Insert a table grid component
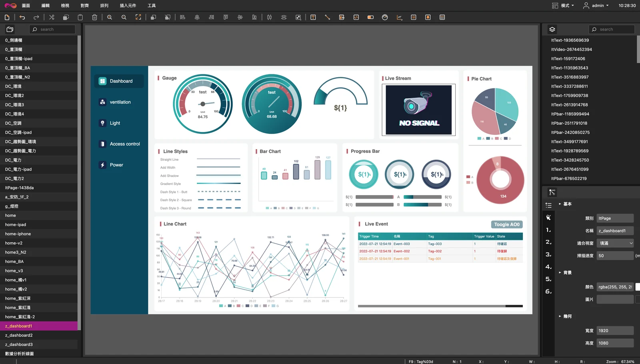The image size is (640, 364). point(442,17)
